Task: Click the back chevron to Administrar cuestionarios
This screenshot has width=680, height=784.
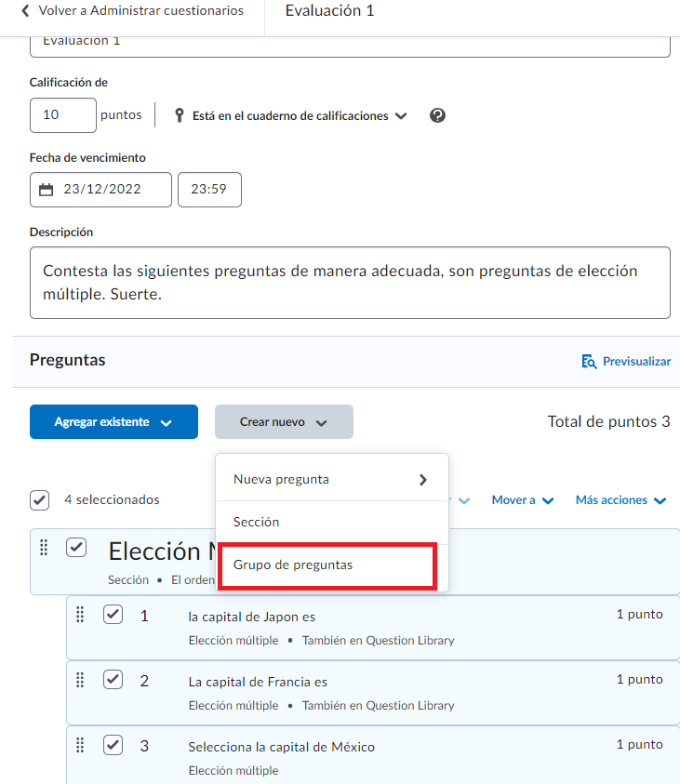Action: coord(25,11)
